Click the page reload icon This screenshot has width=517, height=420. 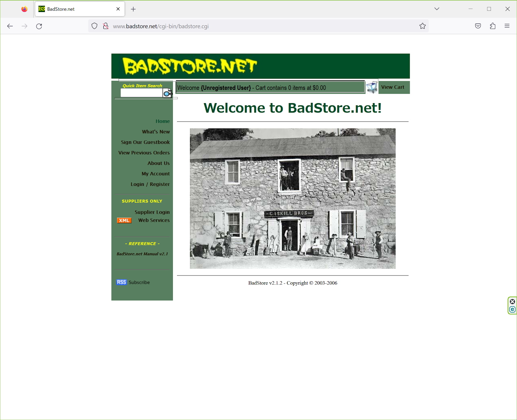[39, 26]
